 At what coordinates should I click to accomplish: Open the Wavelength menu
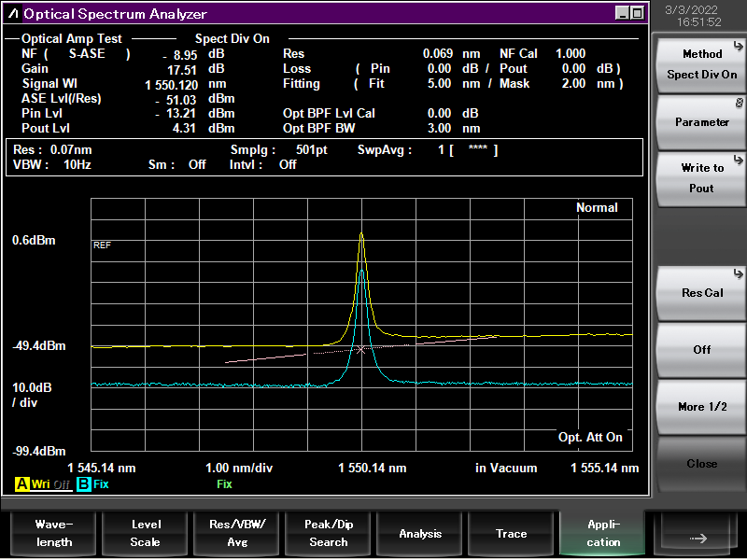(53, 533)
